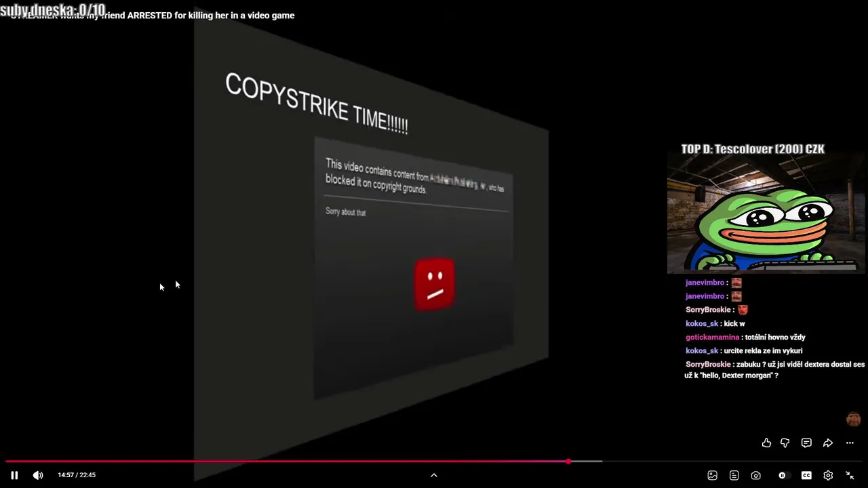Click the video title about ARRESTED friend
This screenshot has width=868, height=488.
coord(153,15)
